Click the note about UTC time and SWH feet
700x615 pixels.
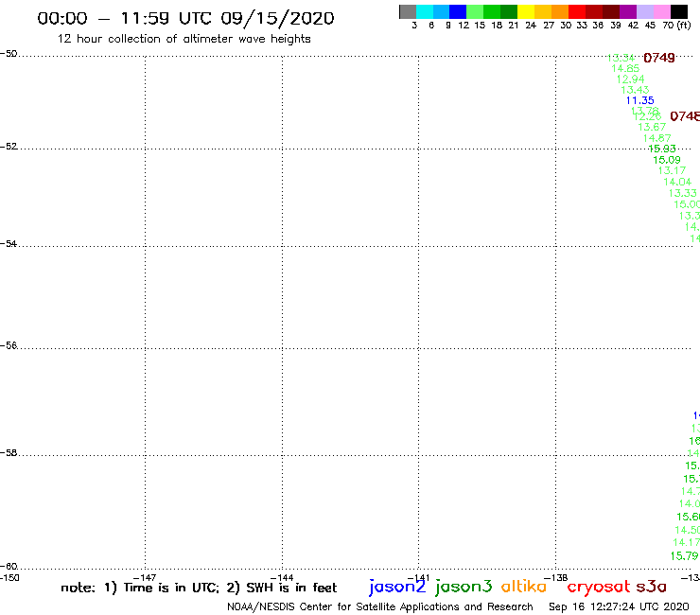click(199, 588)
